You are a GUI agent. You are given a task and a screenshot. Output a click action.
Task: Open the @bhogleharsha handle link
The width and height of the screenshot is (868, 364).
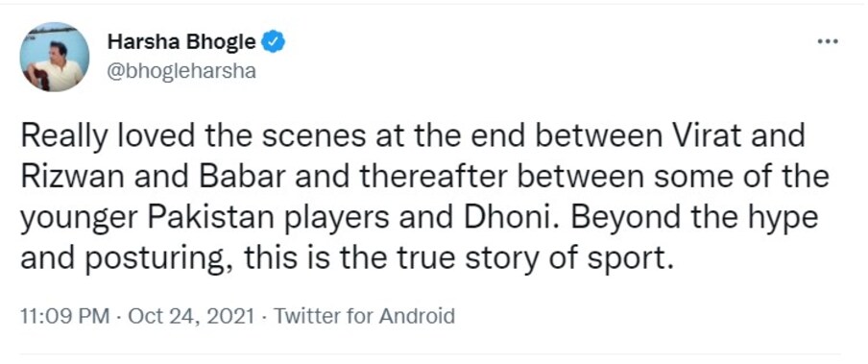pos(181,72)
